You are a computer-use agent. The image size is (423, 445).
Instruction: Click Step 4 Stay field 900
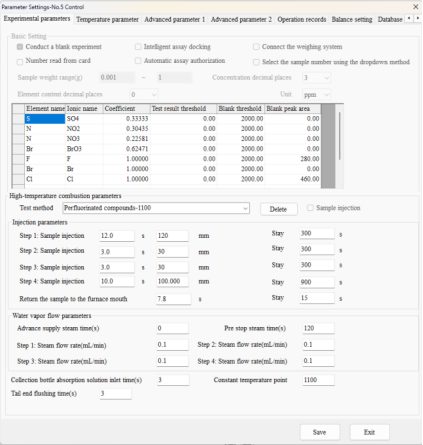(x=317, y=282)
